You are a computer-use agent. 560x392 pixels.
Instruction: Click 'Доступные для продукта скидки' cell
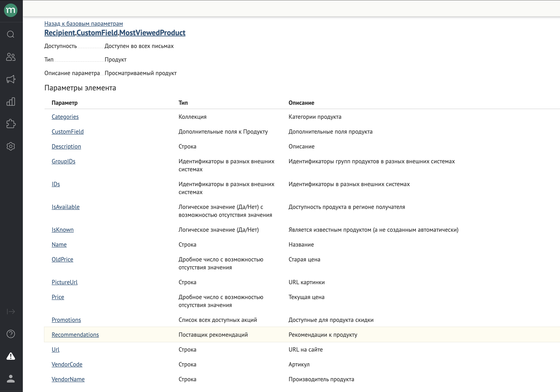[x=331, y=320]
